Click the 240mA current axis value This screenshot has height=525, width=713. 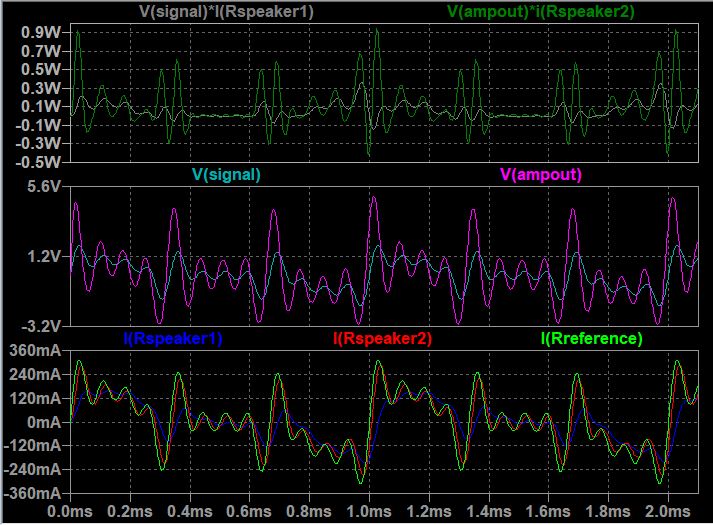tap(35, 375)
